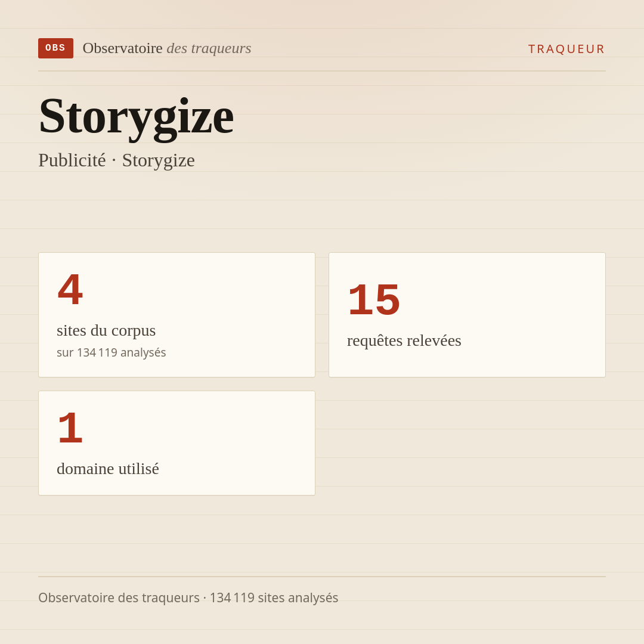Select the Publicité · Storygize subtitle
The height and width of the screenshot is (644, 644).
pos(116,160)
